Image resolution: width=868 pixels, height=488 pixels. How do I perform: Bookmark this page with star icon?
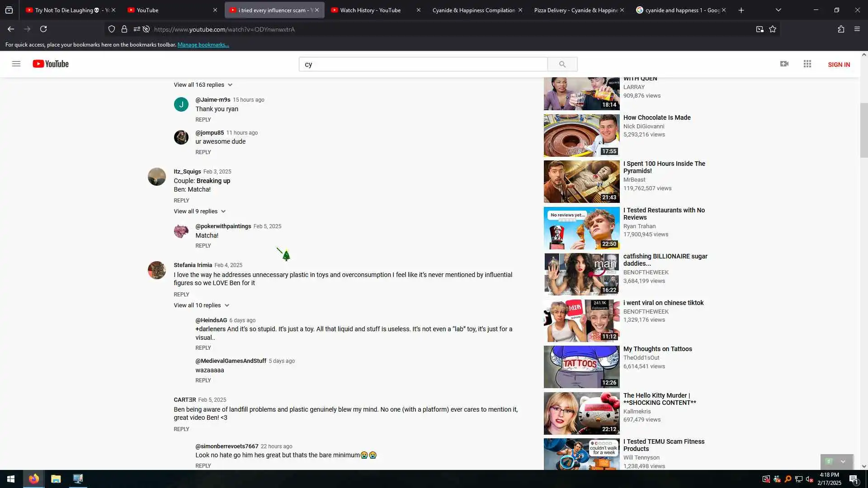(x=773, y=29)
